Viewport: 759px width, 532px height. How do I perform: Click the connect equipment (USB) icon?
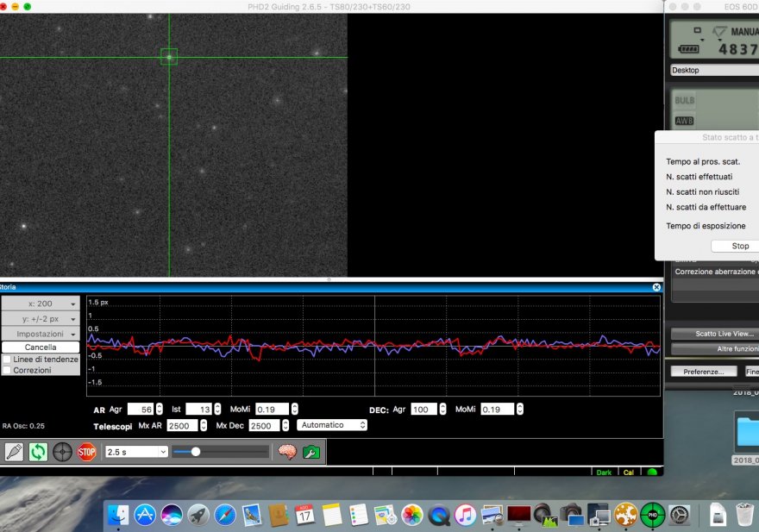tap(14, 452)
